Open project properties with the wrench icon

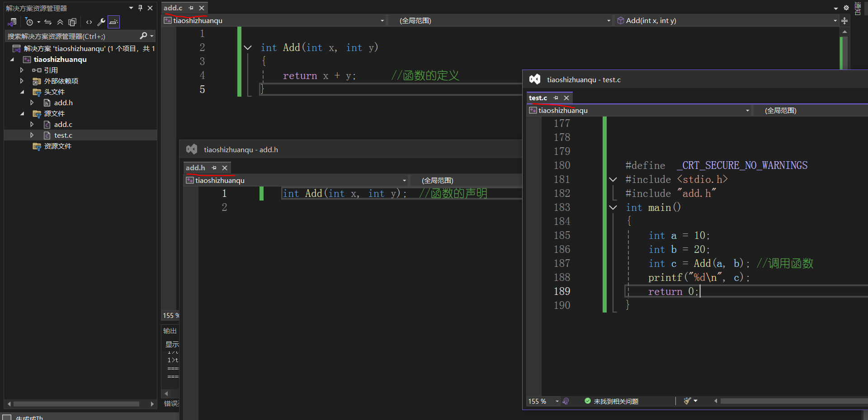coord(101,22)
